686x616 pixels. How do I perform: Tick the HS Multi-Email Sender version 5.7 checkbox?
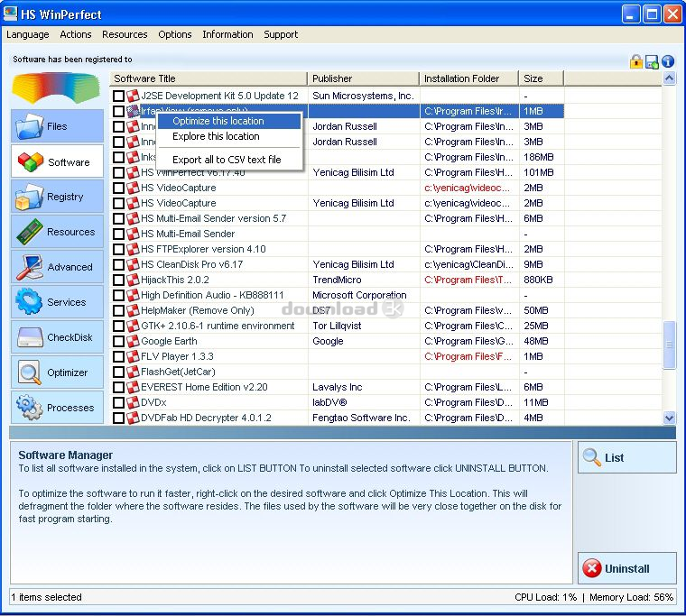click(118, 218)
